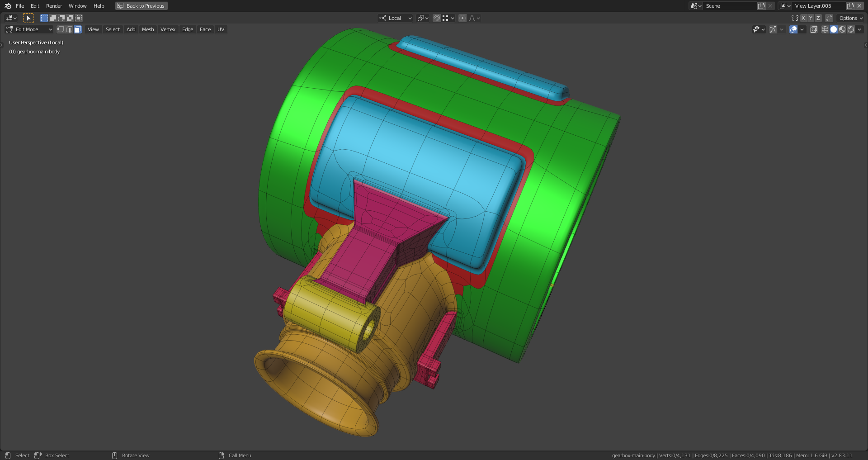Open the shading options dropdown arrow

click(859, 29)
